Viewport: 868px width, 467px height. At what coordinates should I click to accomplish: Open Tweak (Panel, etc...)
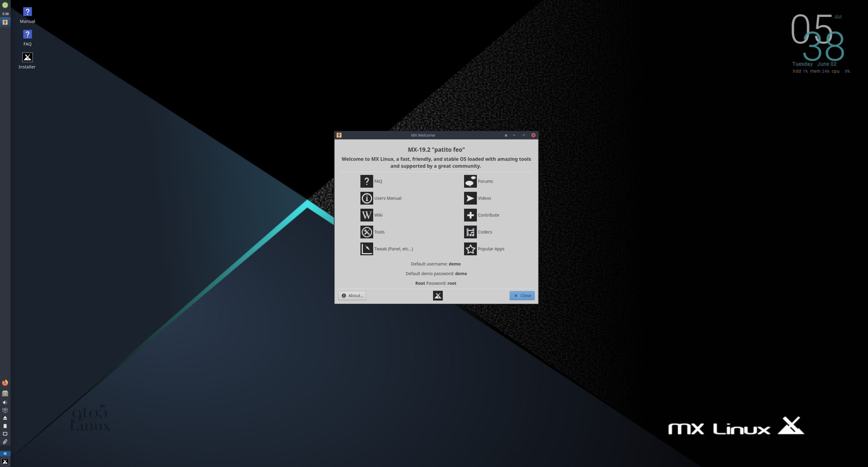click(x=367, y=249)
